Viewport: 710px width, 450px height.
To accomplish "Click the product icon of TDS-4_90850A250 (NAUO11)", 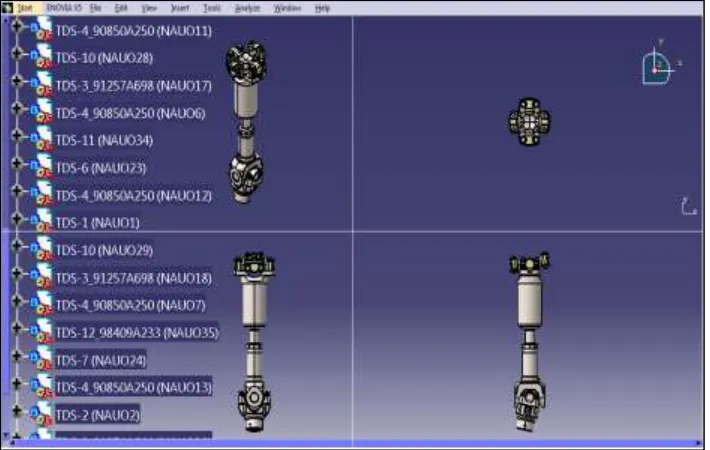I will [x=42, y=29].
